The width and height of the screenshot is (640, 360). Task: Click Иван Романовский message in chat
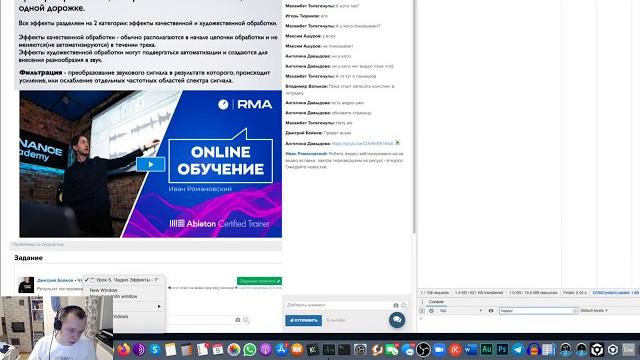pyautogui.click(x=344, y=160)
